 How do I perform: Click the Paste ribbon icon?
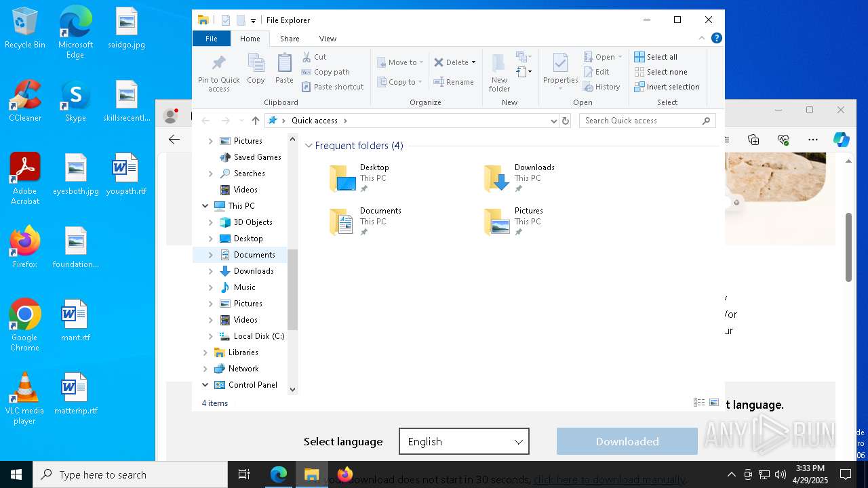coord(284,68)
